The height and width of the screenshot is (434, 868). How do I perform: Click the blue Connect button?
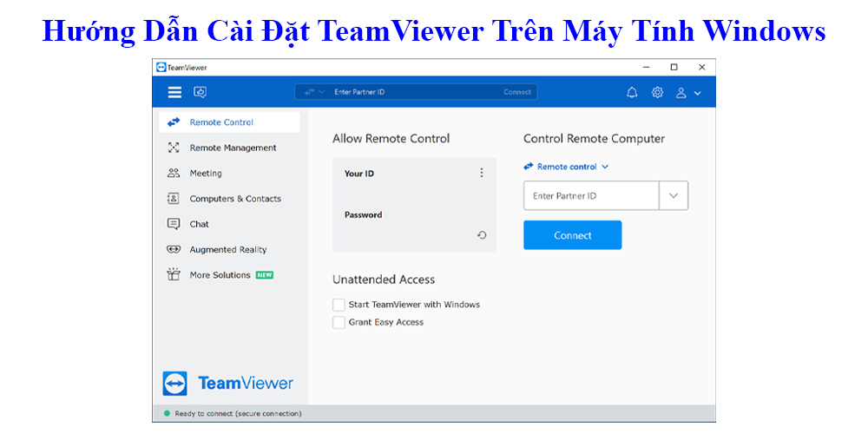click(572, 235)
